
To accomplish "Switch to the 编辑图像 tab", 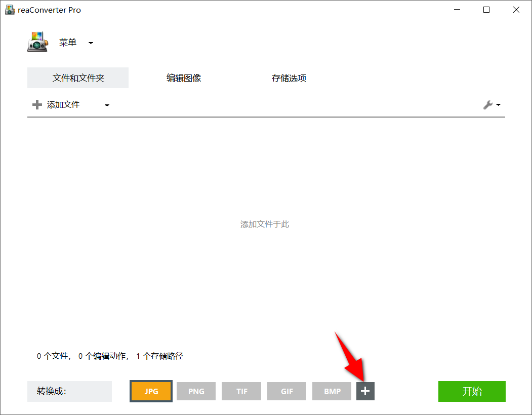I will pos(184,78).
